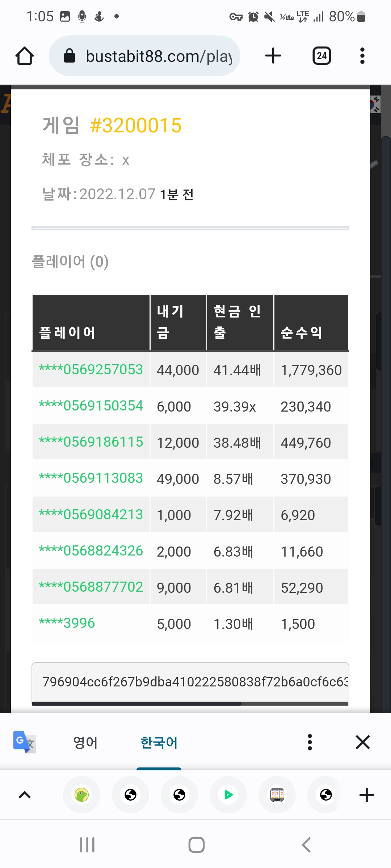The image size is (391, 868).
Task: Add new tab from bottom strip plus
Action: pyautogui.click(x=366, y=795)
